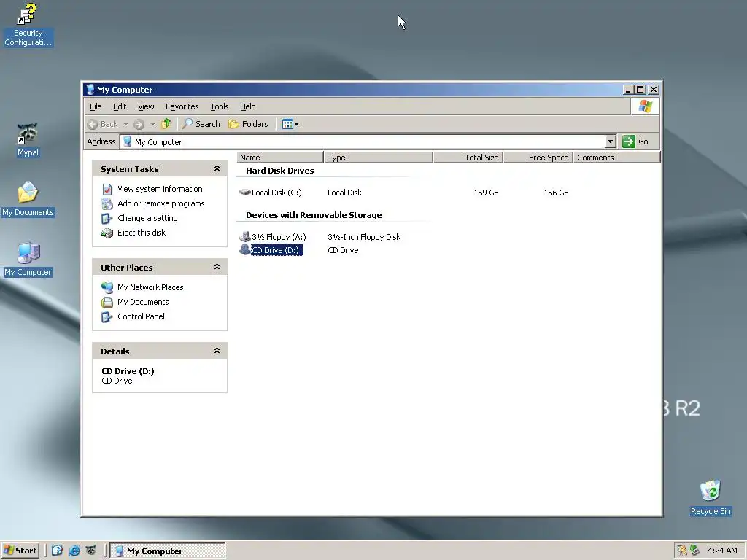Screen dimensions: 747x560
Task: Collapse the Other Places panel
Action: click(x=217, y=267)
